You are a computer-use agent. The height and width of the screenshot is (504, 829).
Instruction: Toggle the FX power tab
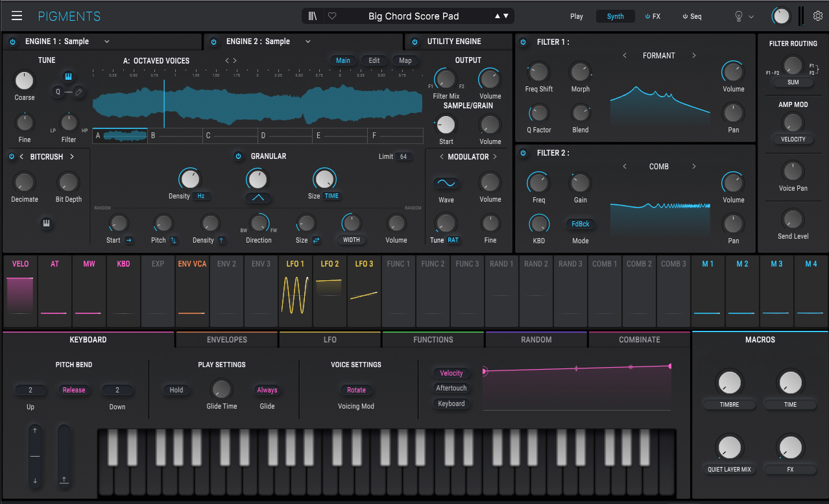pyautogui.click(x=653, y=16)
